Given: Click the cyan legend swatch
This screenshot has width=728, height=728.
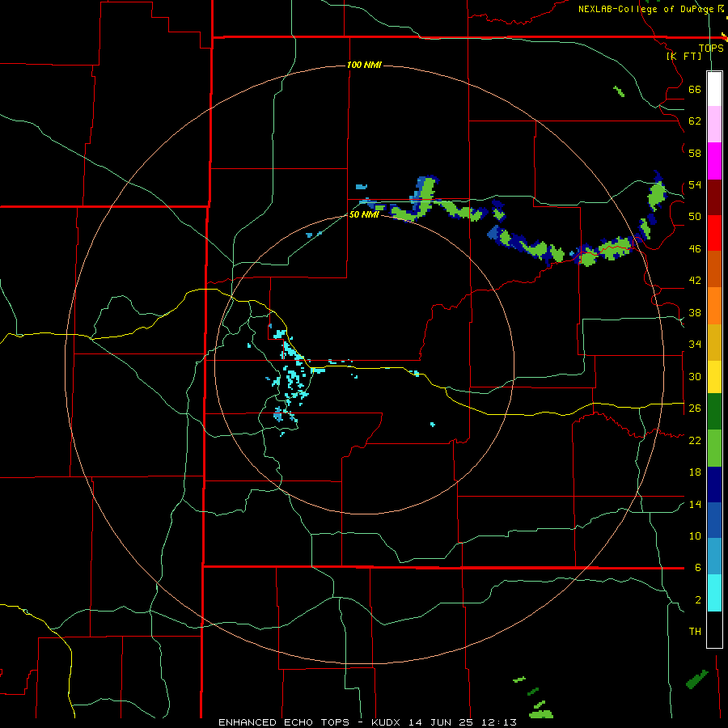Looking at the screenshot, I should pos(714,593).
